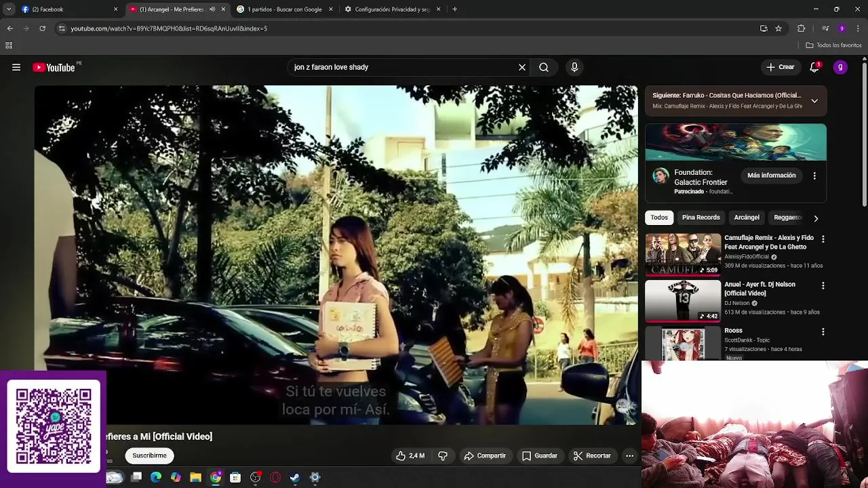Viewport: 868px width, 488px height.
Task: Go to the YouTube home logo
Action: [x=54, y=67]
